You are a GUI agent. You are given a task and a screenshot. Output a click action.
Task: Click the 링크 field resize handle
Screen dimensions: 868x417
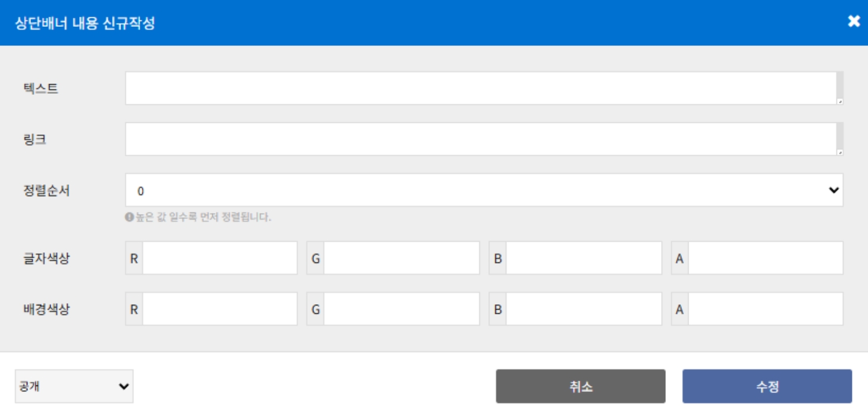tap(840, 153)
